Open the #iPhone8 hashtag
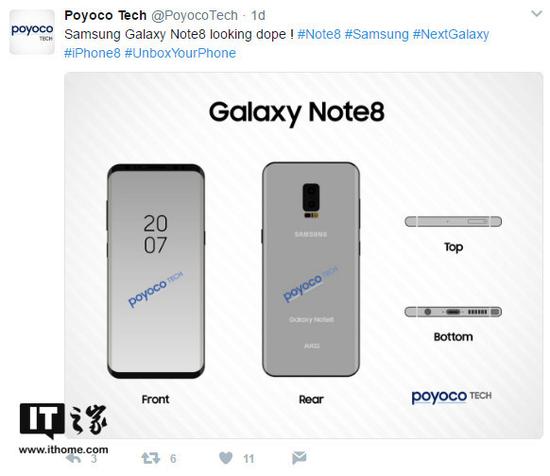This screenshot has height=476, width=550. click(x=92, y=53)
